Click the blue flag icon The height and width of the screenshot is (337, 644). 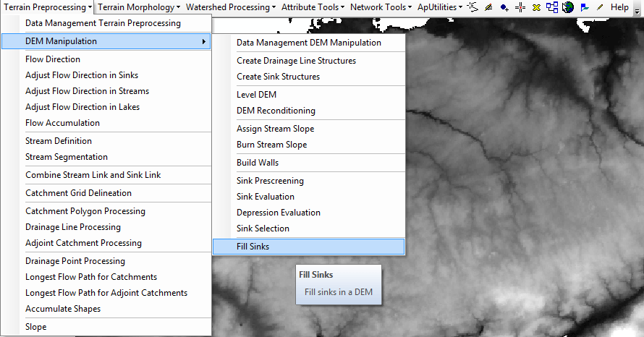(584, 7)
